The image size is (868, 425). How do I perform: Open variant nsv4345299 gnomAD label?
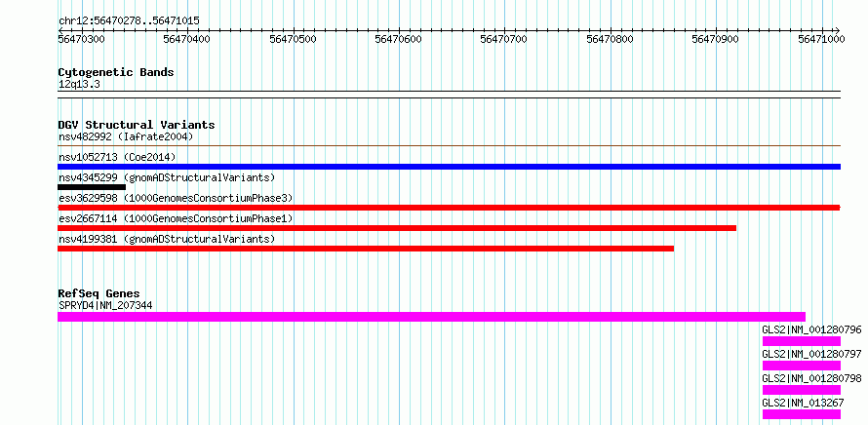click(167, 177)
